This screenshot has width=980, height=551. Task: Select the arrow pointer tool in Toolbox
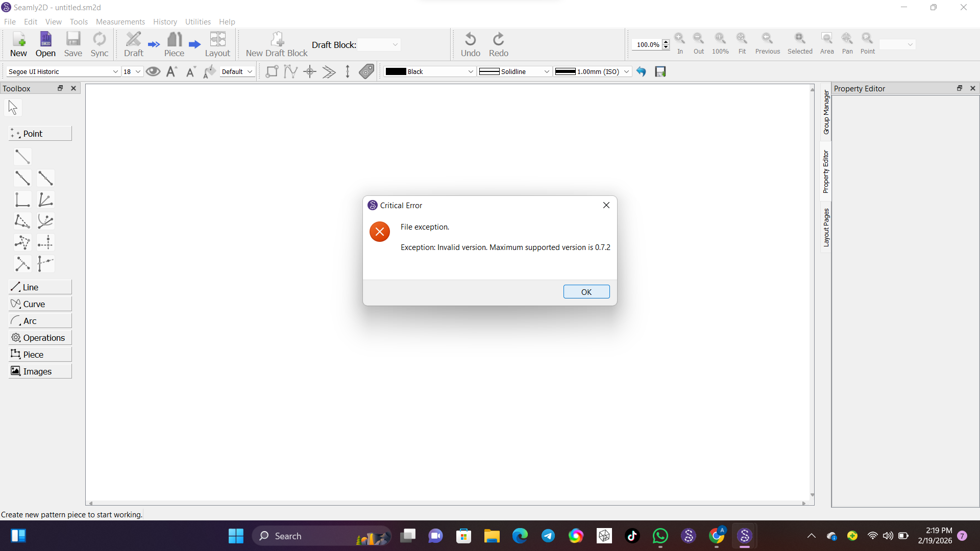pos(13,108)
